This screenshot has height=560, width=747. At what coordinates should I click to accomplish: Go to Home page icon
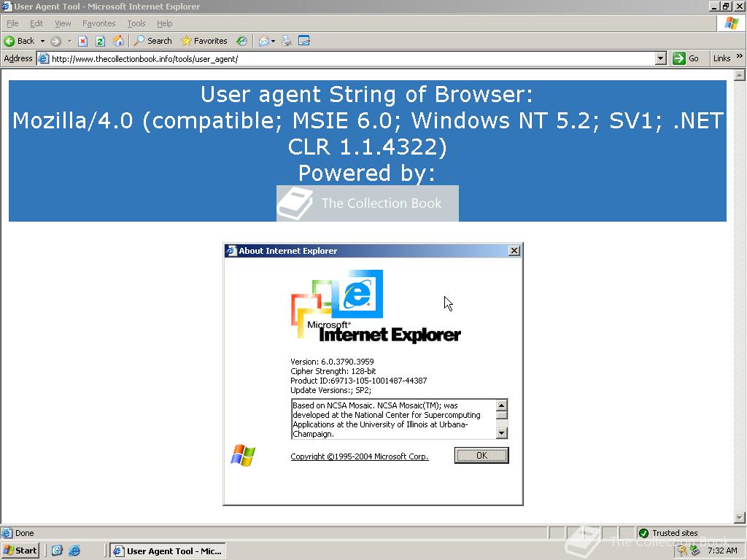(x=118, y=41)
